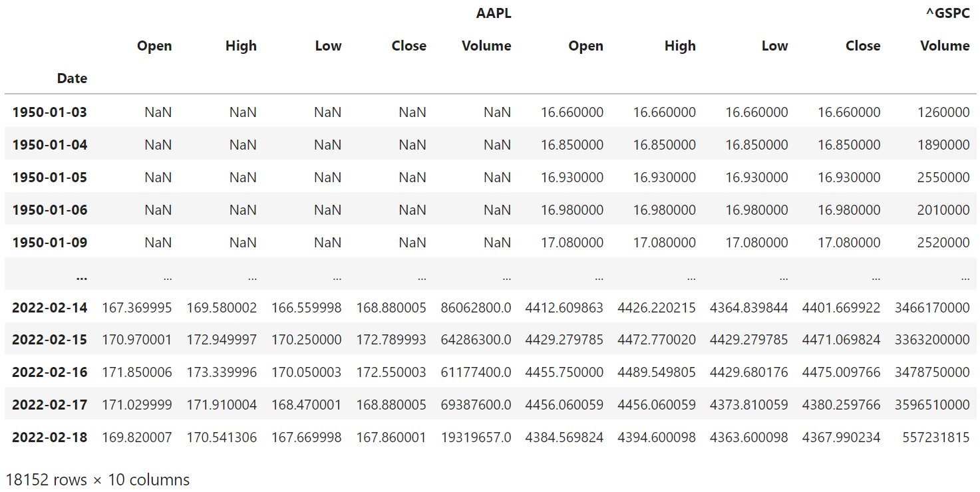Screen dimensions: 980x492
Task: Click the cell value 171.850006
Action: pos(137,372)
